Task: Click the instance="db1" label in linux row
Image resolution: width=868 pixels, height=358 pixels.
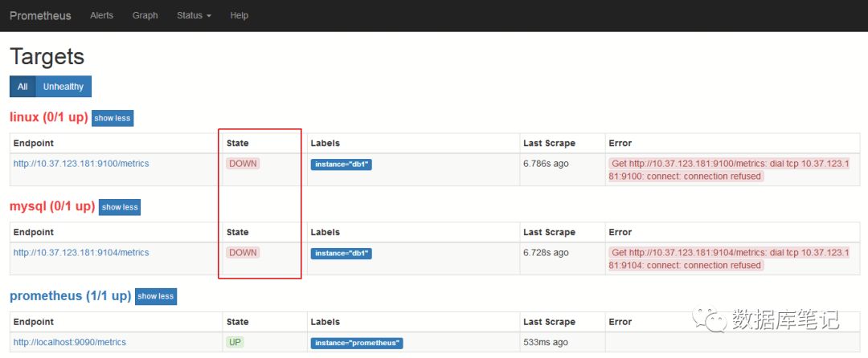Action: [x=341, y=165]
